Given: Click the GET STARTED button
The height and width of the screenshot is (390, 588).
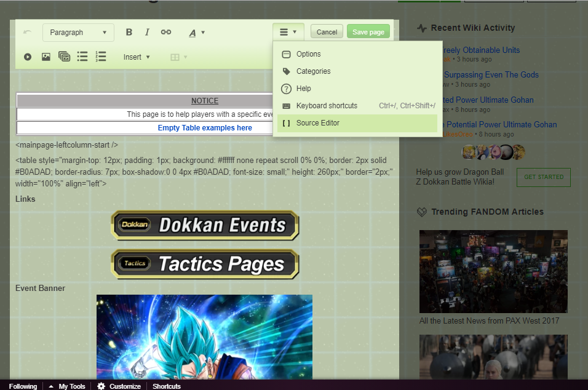Looking at the screenshot, I should (544, 177).
